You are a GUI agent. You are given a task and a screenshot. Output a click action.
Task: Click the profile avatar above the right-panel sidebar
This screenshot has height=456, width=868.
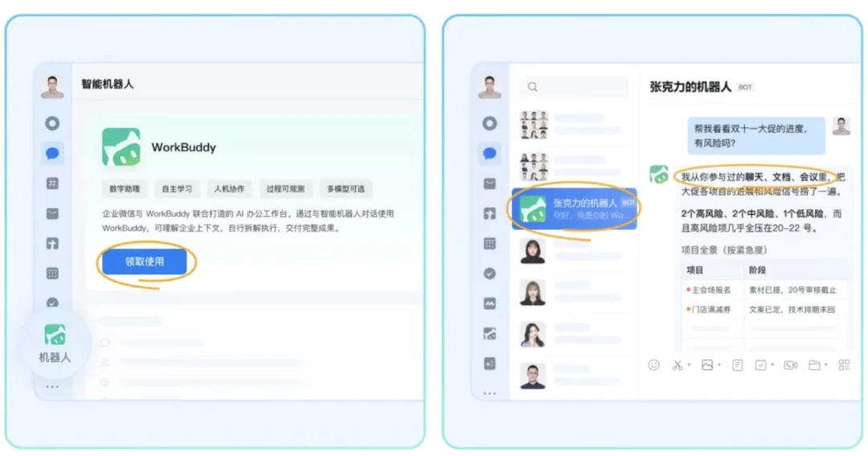click(x=490, y=86)
